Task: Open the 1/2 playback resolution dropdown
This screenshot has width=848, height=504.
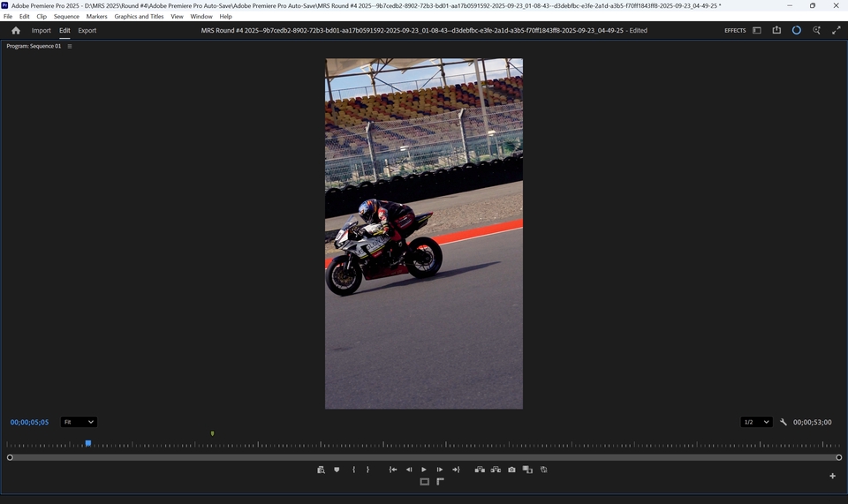Action: click(756, 422)
